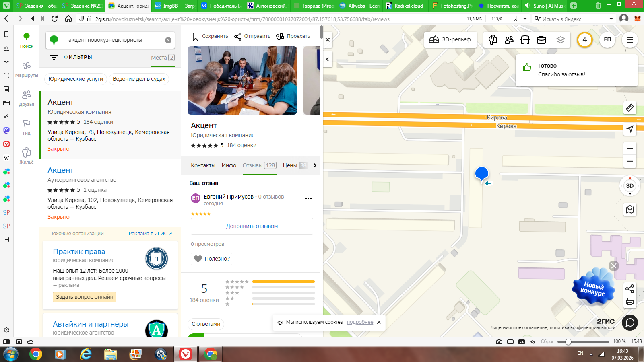Viewport: 644px width, 362px height.
Task: Open the hamburger main menu on map
Action: (x=630, y=39)
